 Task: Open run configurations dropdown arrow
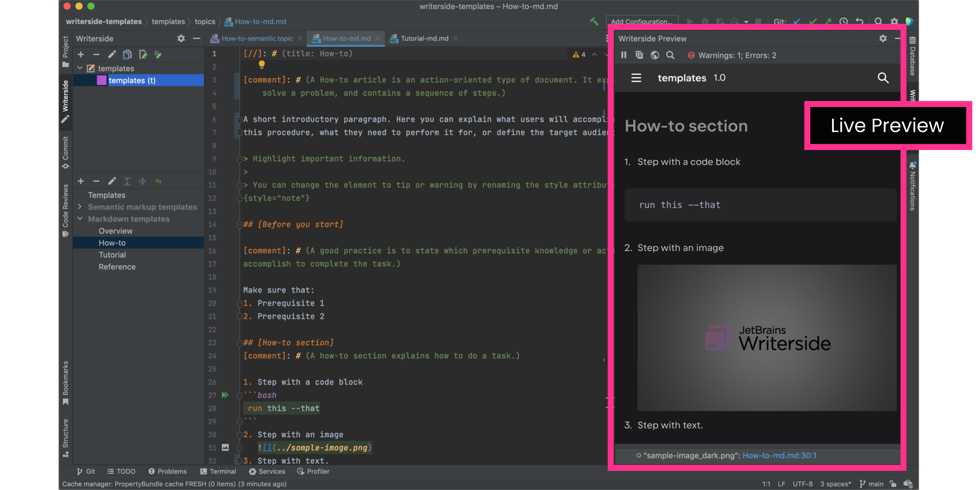746,22
